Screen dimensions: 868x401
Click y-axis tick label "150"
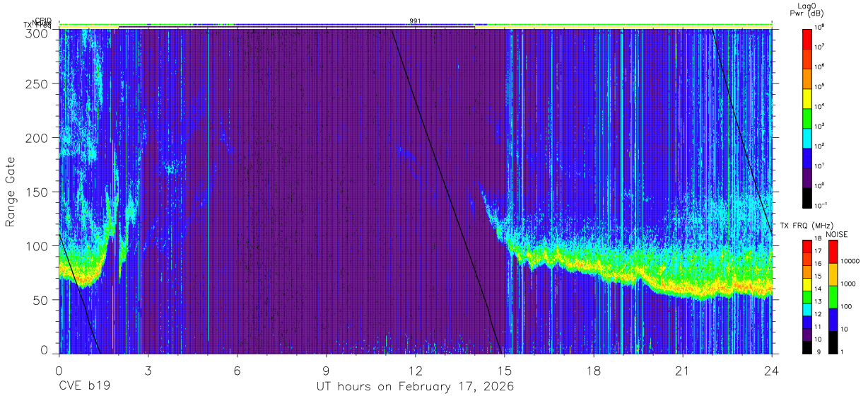coord(38,192)
